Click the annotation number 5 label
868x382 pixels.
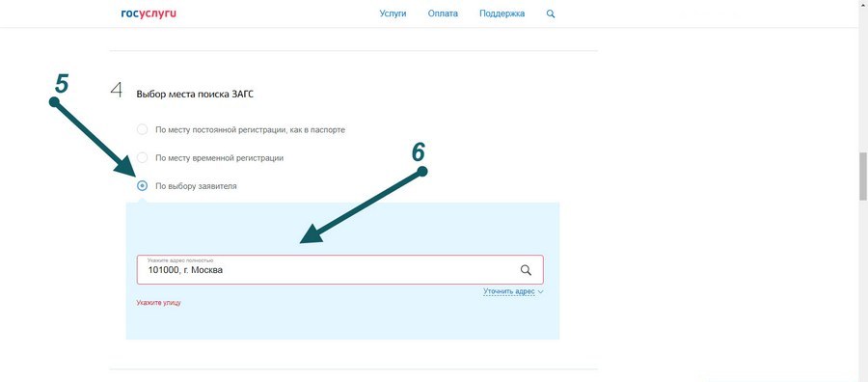click(x=62, y=85)
